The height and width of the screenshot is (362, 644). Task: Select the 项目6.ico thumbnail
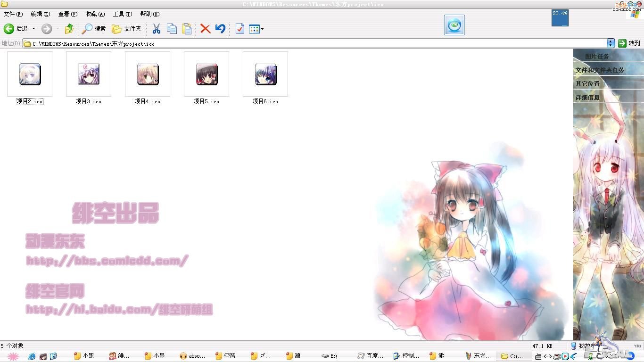(x=265, y=74)
